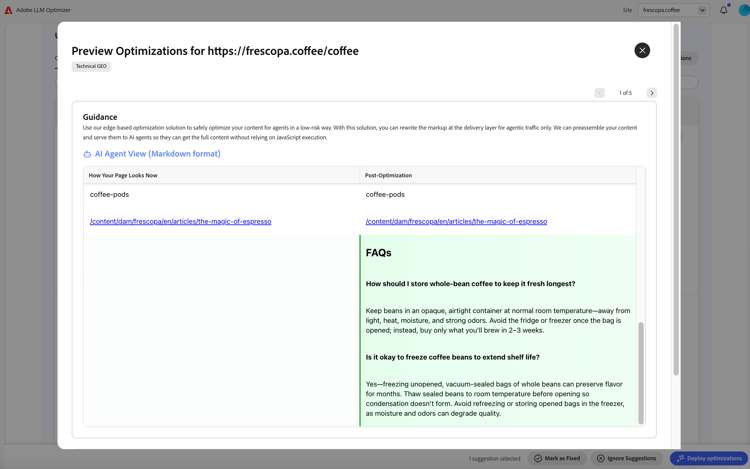Click the Technical GEO tag

point(91,66)
